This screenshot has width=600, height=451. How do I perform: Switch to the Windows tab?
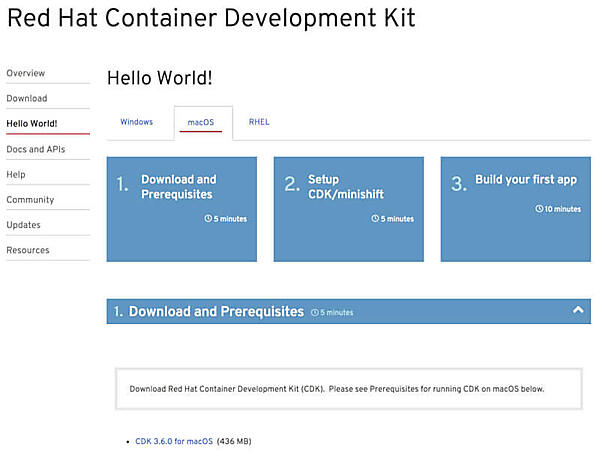(137, 122)
